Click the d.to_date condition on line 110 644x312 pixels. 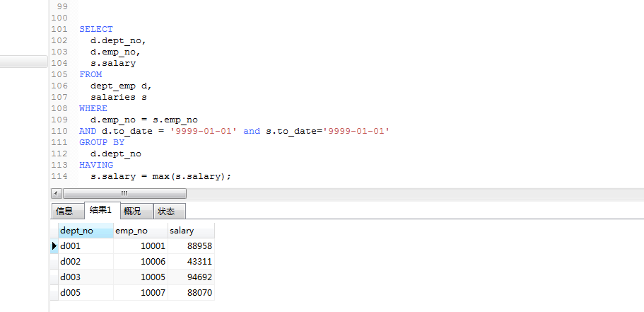[169, 131]
